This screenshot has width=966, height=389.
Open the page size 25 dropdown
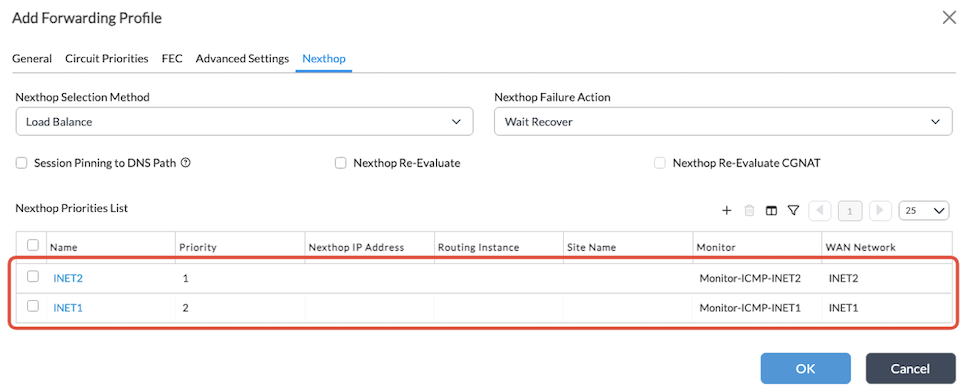coord(924,210)
